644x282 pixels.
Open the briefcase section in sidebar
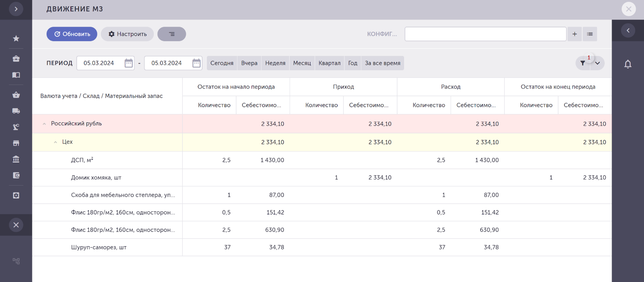16,59
